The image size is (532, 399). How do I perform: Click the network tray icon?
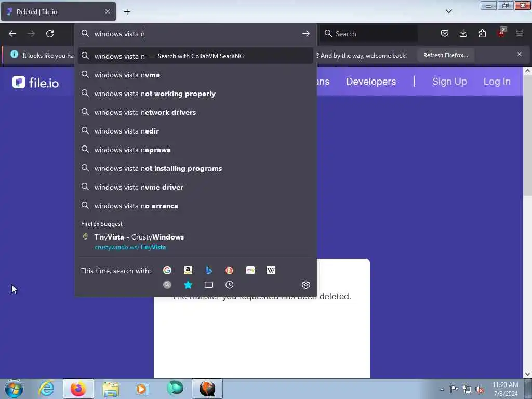click(x=467, y=390)
